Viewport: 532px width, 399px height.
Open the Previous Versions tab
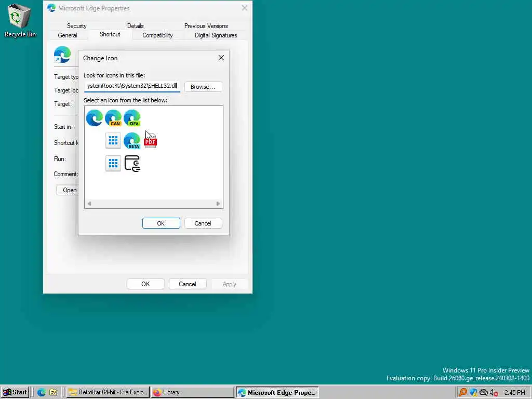(x=206, y=26)
